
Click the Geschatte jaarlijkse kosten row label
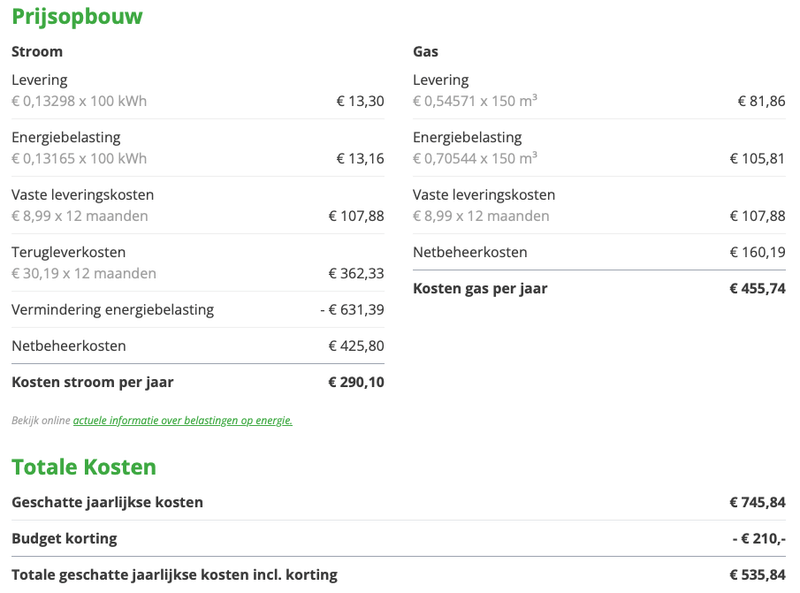107,502
